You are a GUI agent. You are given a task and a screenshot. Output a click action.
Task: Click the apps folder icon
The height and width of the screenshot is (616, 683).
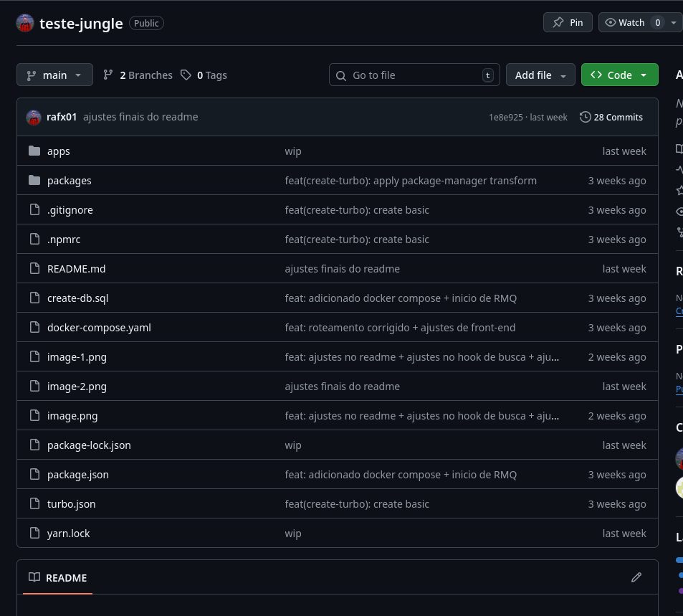click(x=34, y=151)
